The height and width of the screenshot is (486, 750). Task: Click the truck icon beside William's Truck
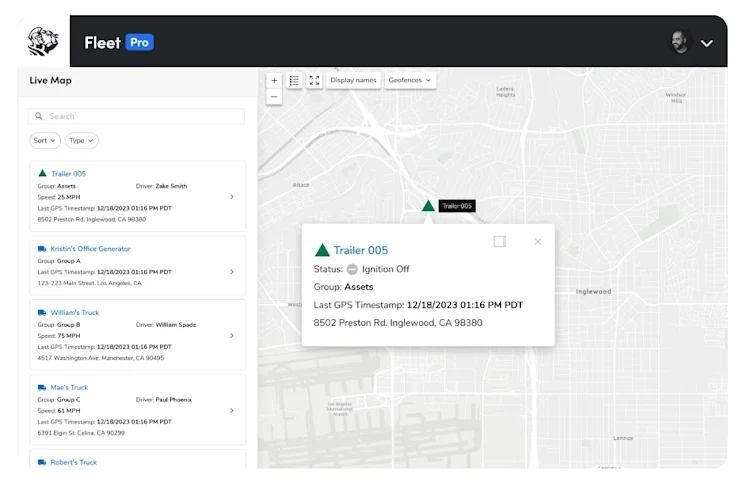(x=42, y=312)
